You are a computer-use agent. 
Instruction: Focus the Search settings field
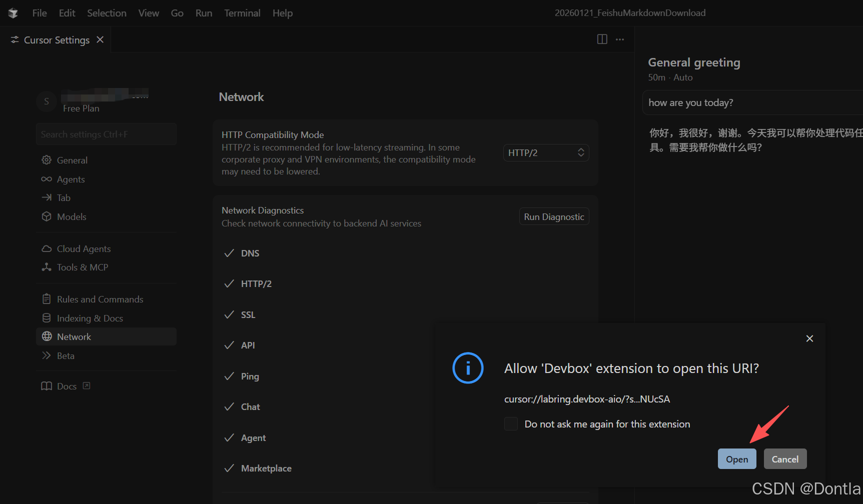point(106,134)
